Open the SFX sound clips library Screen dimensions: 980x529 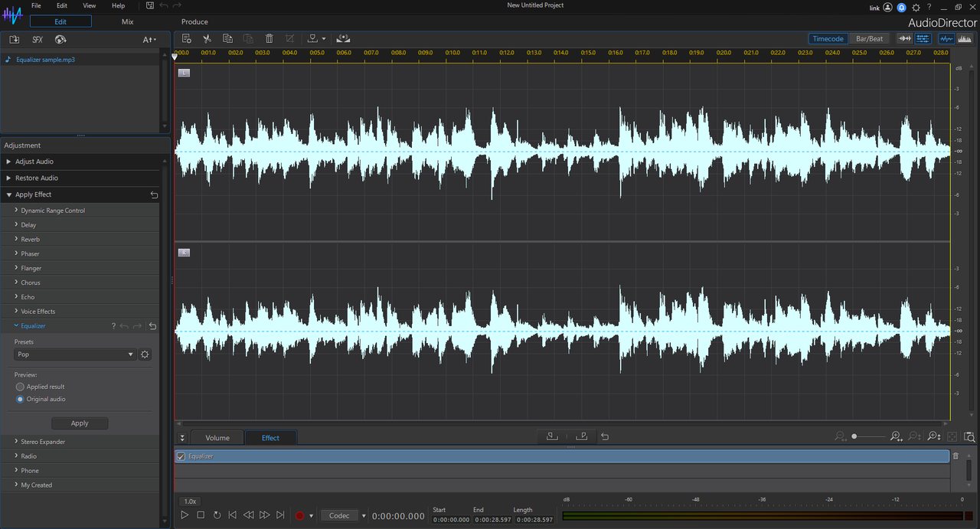tap(38, 39)
